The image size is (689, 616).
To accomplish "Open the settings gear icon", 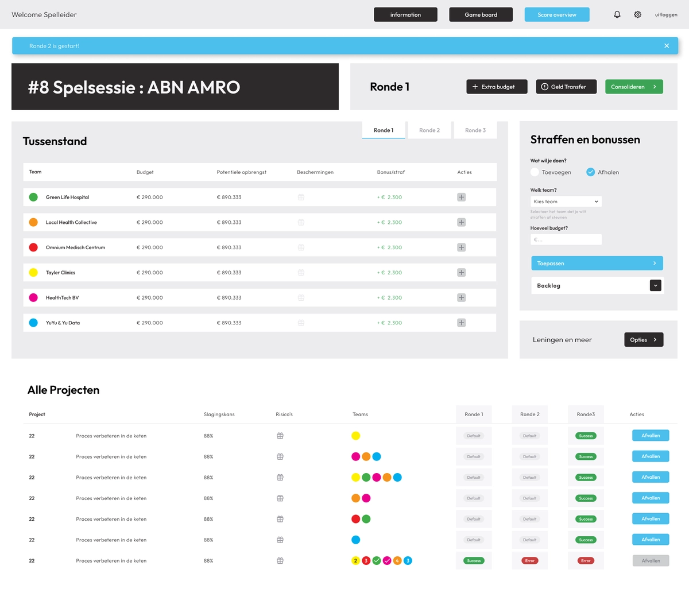I will click(637, 14).
